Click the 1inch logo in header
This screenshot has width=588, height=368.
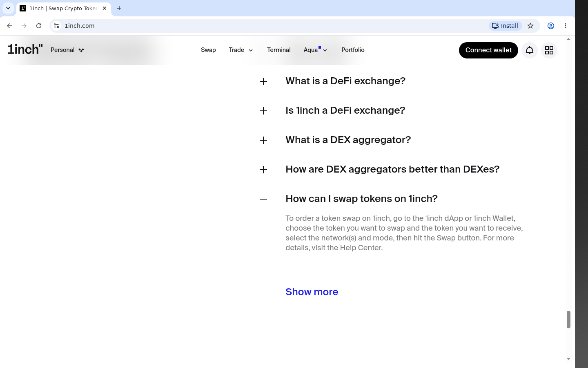tap(25, 49)
